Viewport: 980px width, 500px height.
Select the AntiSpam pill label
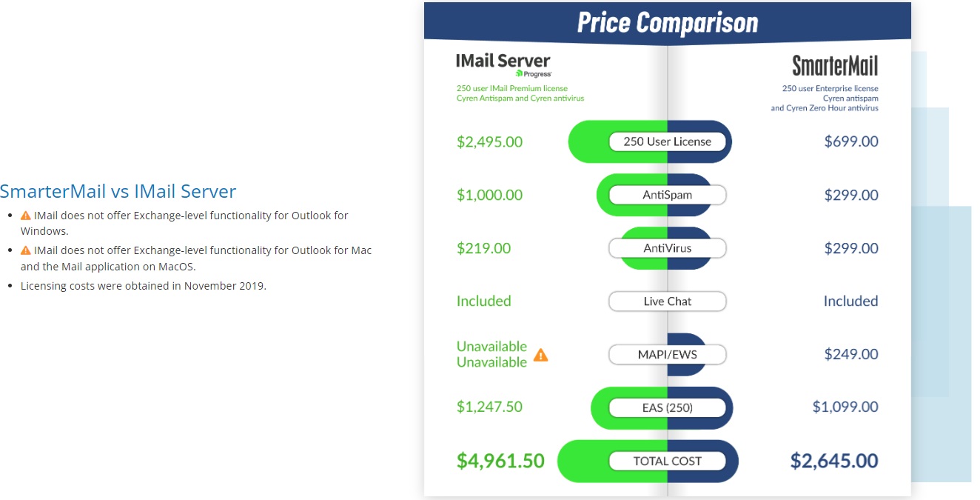[668, 195]
